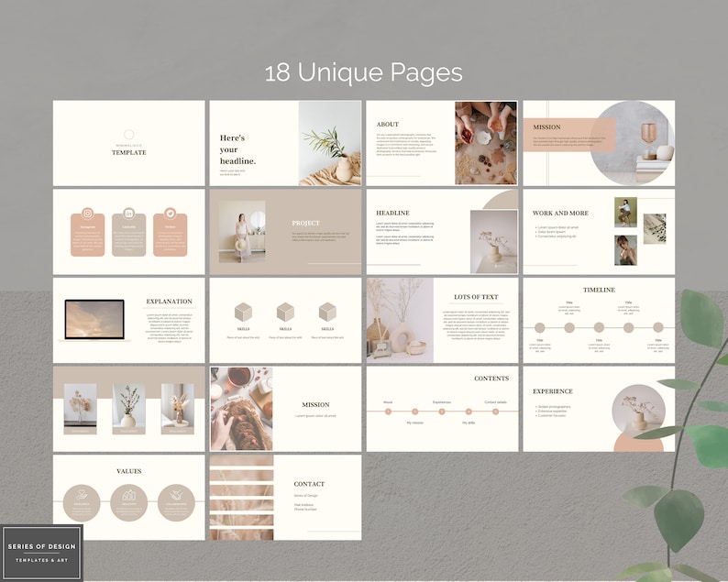Screen dimensions: 728x582
Task: Click the "HEADLINE" title text
Action: (x=392, y=213)
